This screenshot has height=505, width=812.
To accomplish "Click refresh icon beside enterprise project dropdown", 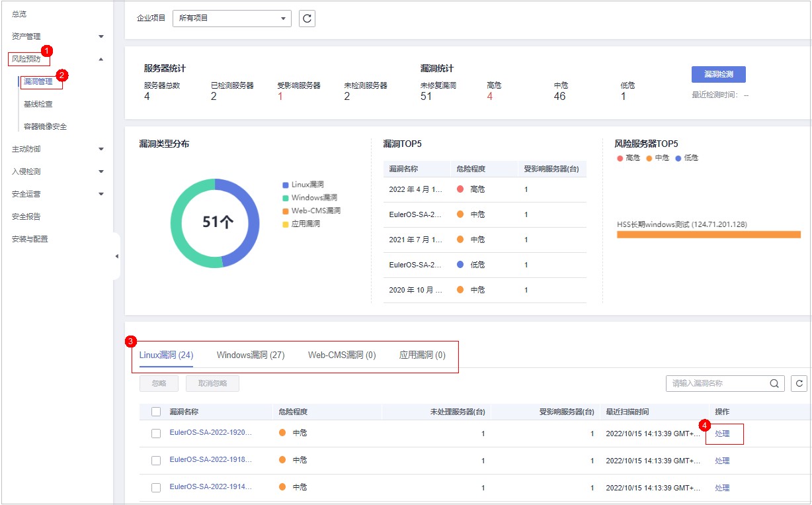I will coord(307,19).
